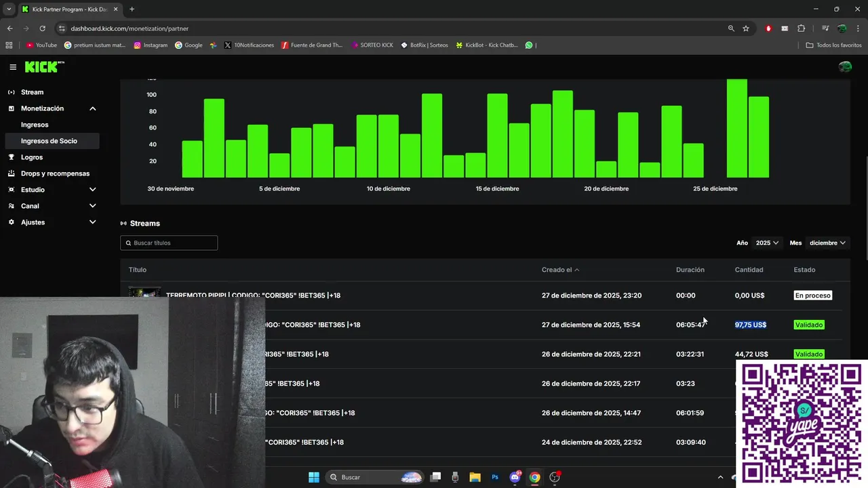
Task: Click the Buscar títulos search field
Action: tap(169, 243)
